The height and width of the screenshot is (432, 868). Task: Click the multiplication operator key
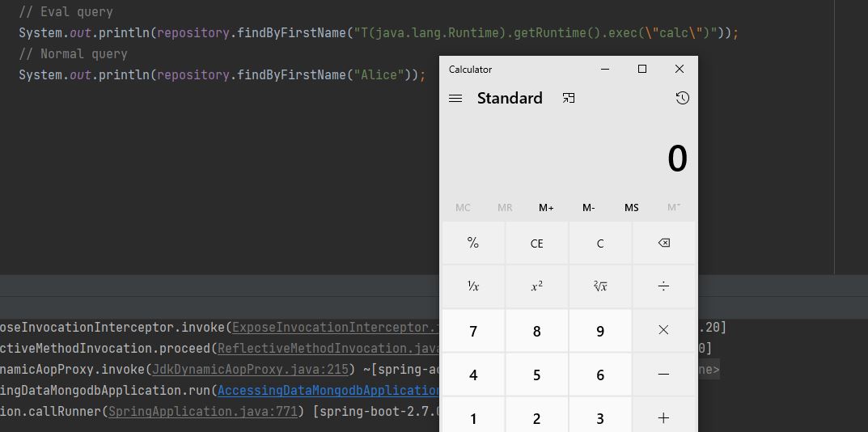pyautogui.click(x=663, y=331)
